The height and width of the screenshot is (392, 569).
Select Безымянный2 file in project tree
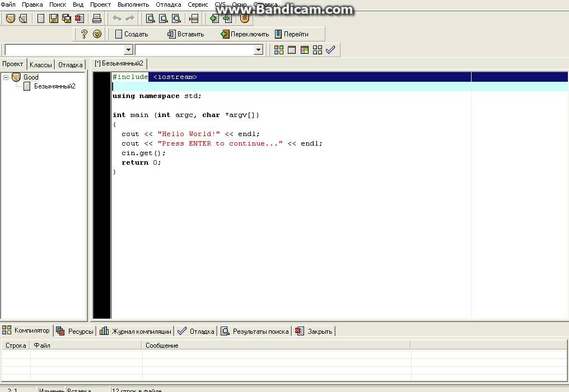point(54,86)
